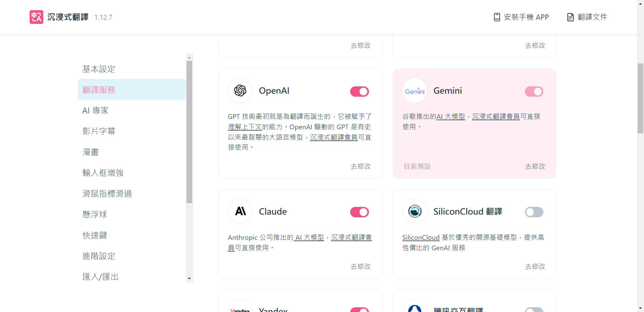Screen dimensions: 644x312
Task: Click the 目前預設 label on Gemini card
Action: [x=417, y=166]
